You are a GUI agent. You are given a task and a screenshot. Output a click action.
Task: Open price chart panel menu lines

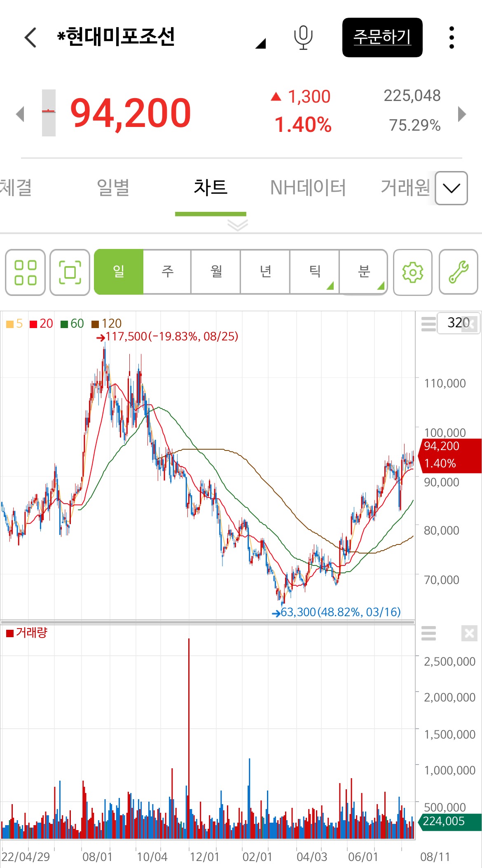click(428, 324)
